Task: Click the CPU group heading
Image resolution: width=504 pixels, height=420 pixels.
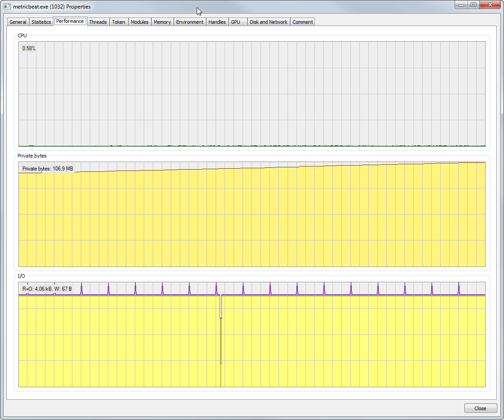Action: click(x=22, y=35)
